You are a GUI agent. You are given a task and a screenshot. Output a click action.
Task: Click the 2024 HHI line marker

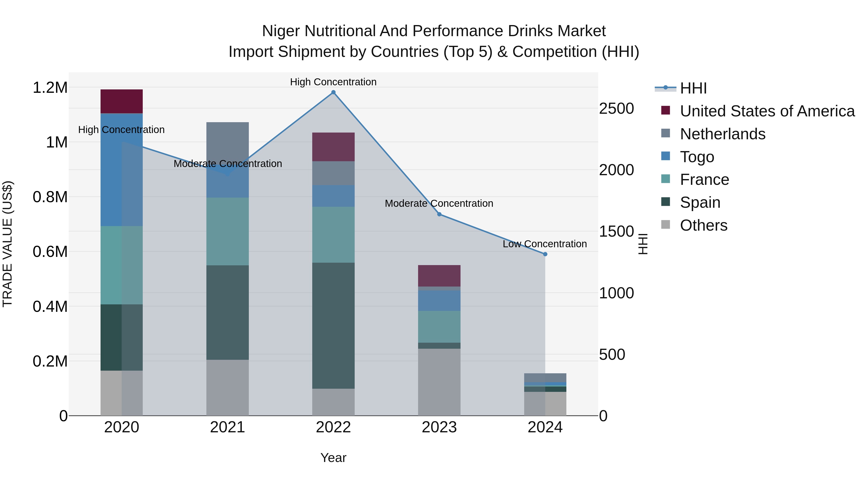click(x=545, y=254)
